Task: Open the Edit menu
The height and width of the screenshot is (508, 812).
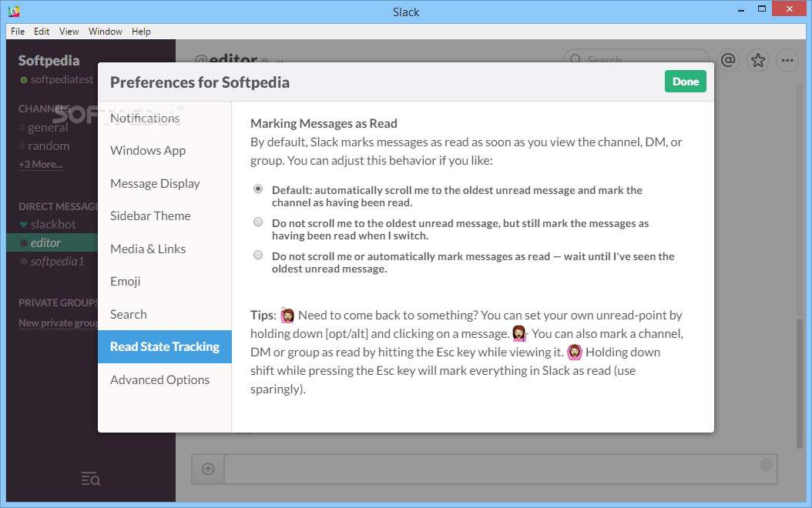Action: click(42, 32)
